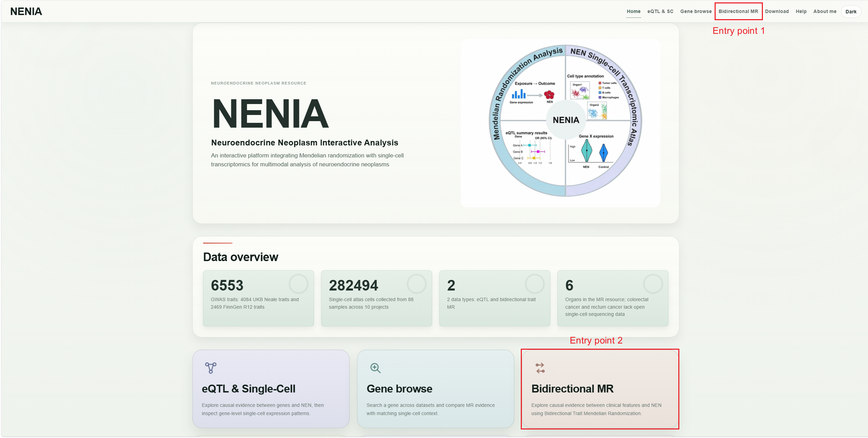Viewport: 868px width, 438px height.
Task: Visit the About me page
Action: pos(825,11)
